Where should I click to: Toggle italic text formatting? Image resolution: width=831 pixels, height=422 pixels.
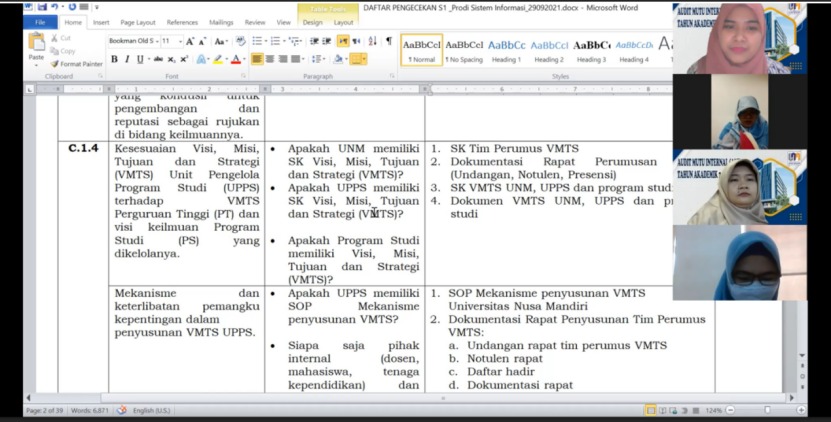[x=126, y=59]
